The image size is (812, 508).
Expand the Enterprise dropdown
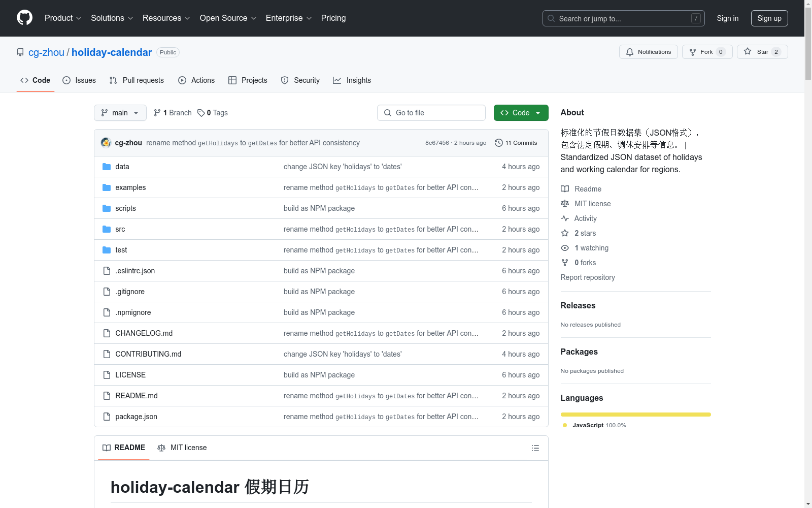(x=288, y=18)
